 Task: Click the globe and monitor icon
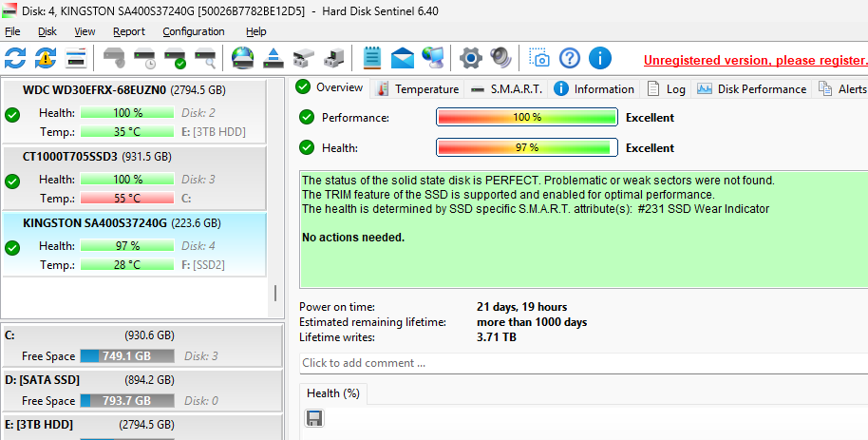[x=433, y=58]
